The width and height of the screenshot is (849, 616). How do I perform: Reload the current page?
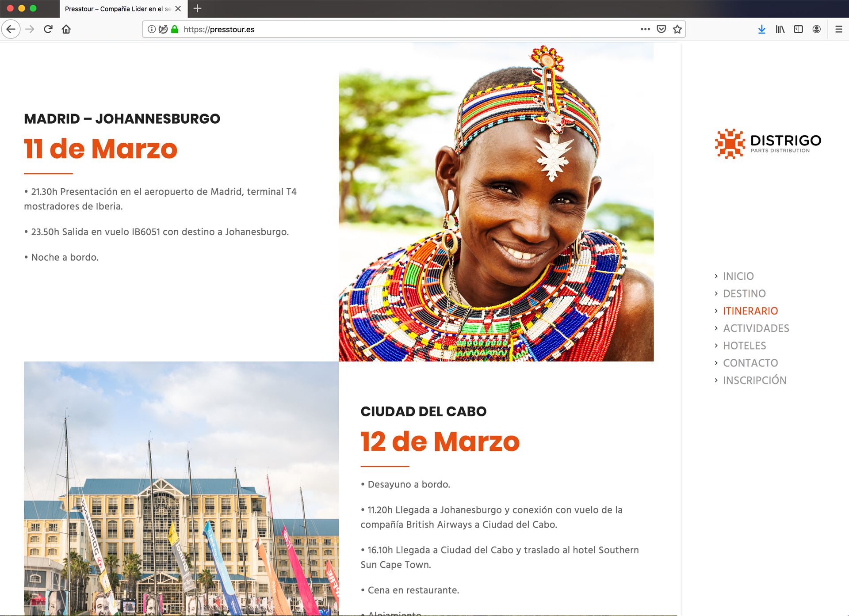(48, 29)
